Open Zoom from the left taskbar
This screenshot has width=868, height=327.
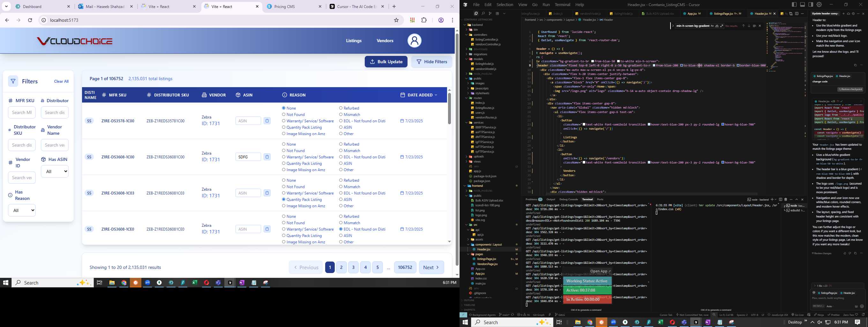(147, 283)
